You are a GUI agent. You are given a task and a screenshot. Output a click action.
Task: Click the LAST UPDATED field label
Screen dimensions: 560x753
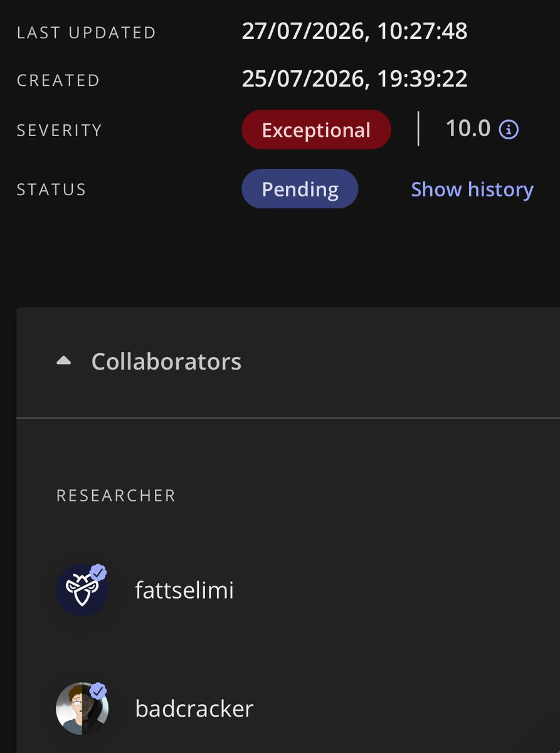click(x=87, y=33)
